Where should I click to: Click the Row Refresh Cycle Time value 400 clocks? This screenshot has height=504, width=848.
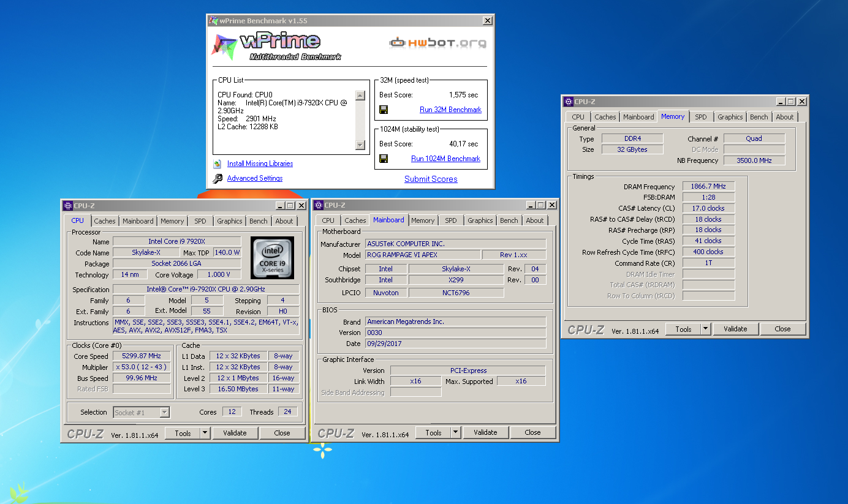(x=708, y=252)
